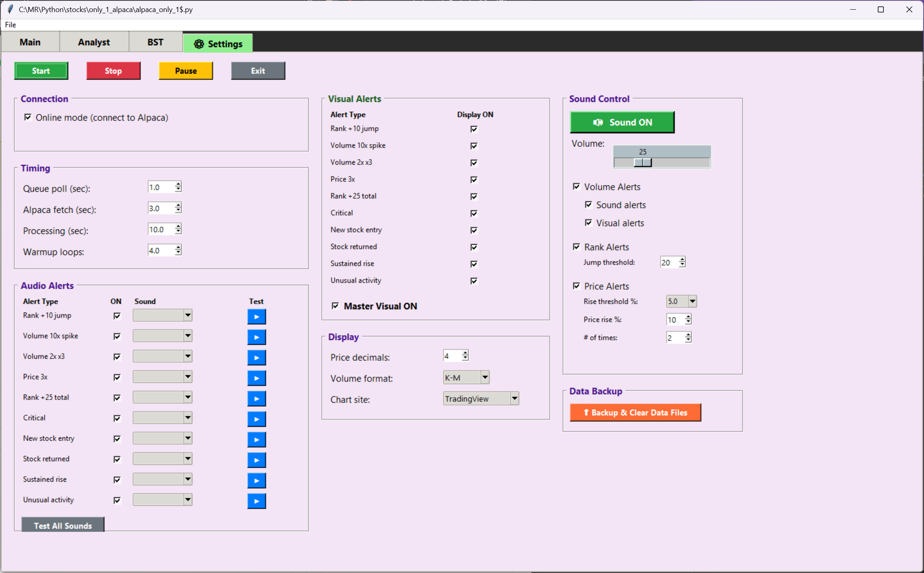Image resolution: width=924 pixels, height=573 pixels.
Task: Click the feather icon in title bar
Action: click(x=10, y=9)
